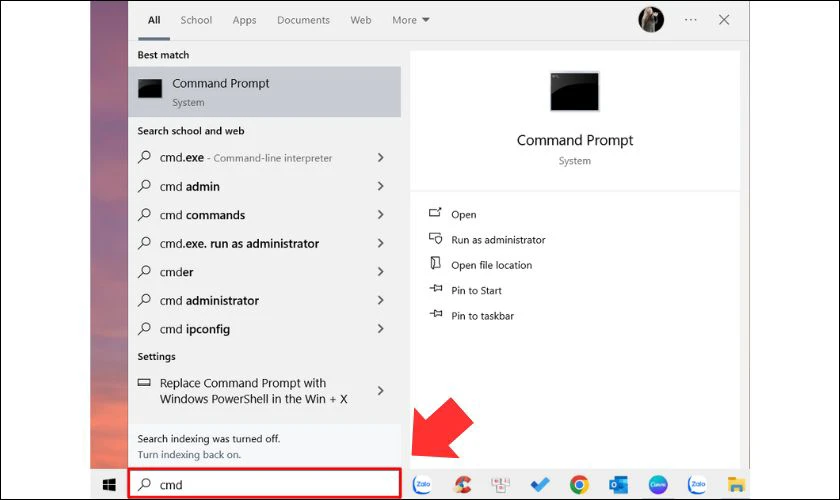Open the three-dot options menu
This screenshot has width=840, height=500.
pos(691,20)
